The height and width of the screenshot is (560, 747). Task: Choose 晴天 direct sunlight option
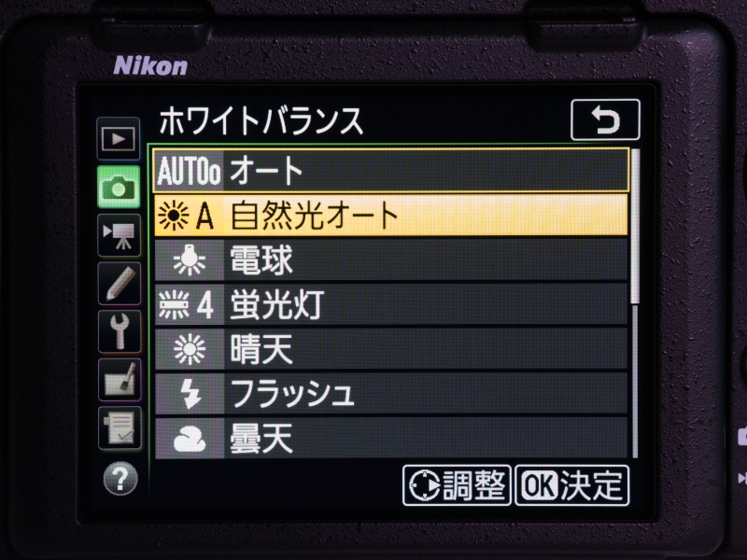tap(391, 349)
